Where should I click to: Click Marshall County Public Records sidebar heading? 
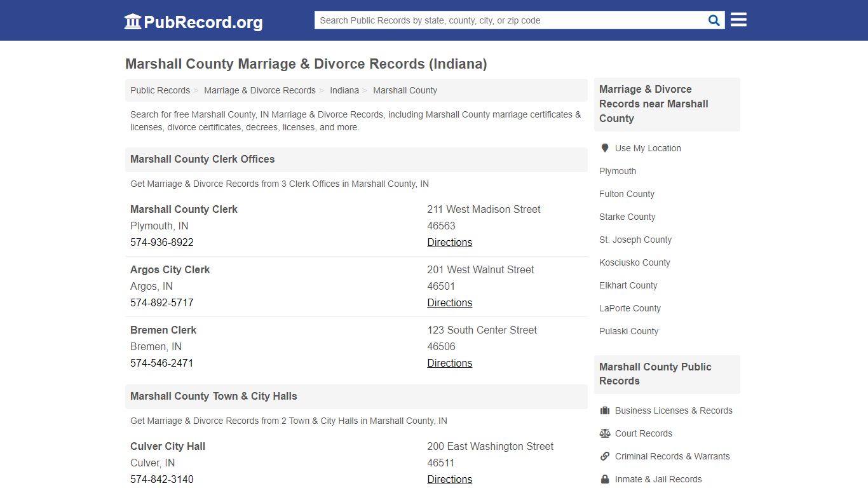655,374
